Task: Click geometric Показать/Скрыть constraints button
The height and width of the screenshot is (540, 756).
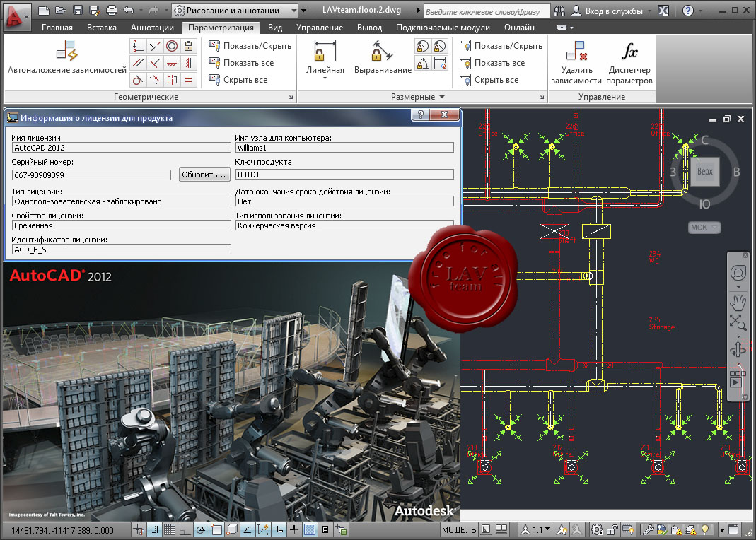Action: coord(250,46)
